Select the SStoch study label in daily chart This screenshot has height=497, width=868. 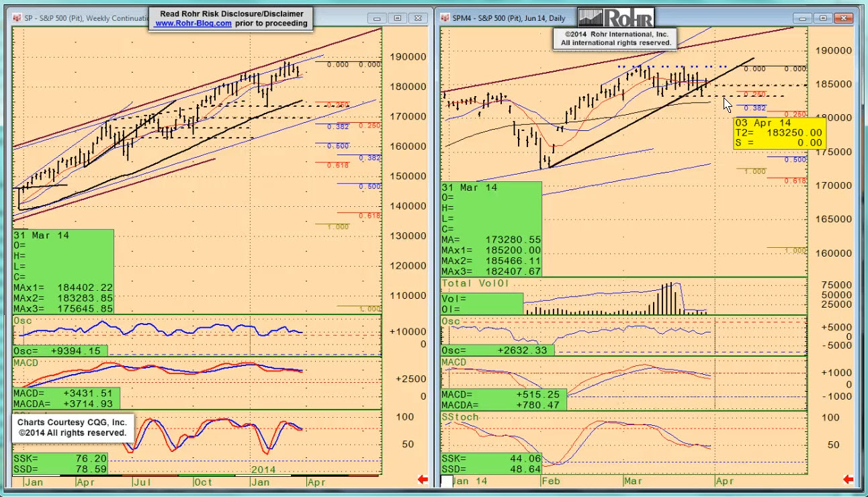[x=460, y=417]
